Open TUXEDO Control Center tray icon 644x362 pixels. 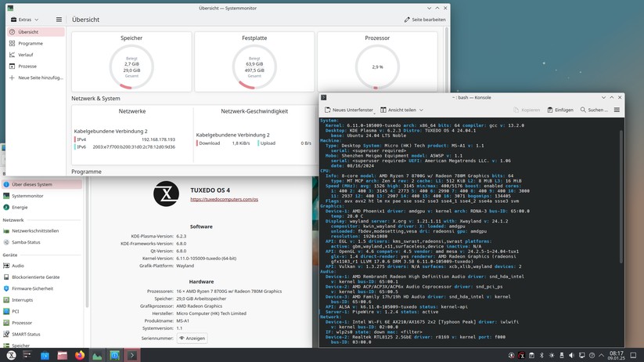521,356
